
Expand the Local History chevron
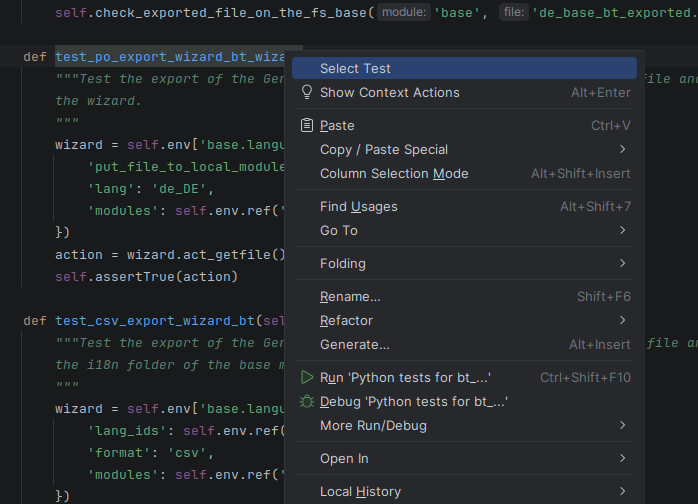pos(623,491)
